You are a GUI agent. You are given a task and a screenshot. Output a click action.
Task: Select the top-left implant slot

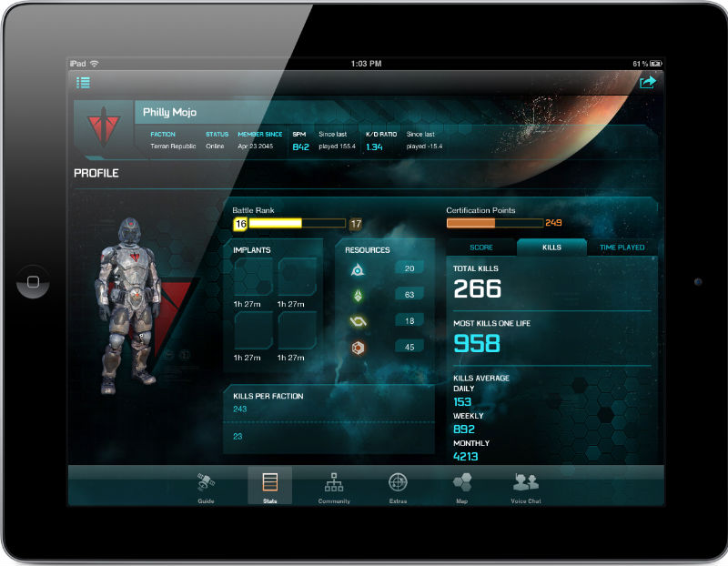coord(254,276)
